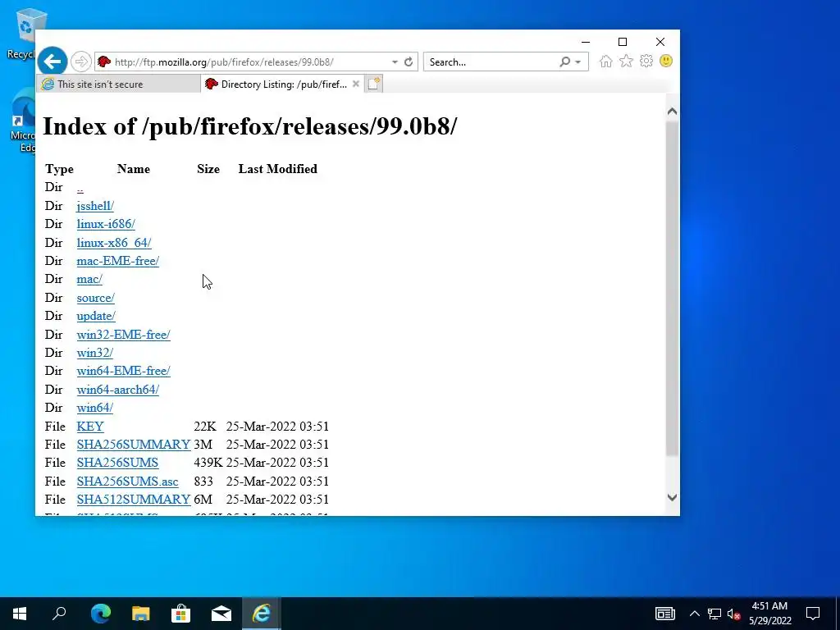This screenshot has height=630, width=840.
Task: Click the '439K' size of SHA256SUMS
Action: [208, 463]
